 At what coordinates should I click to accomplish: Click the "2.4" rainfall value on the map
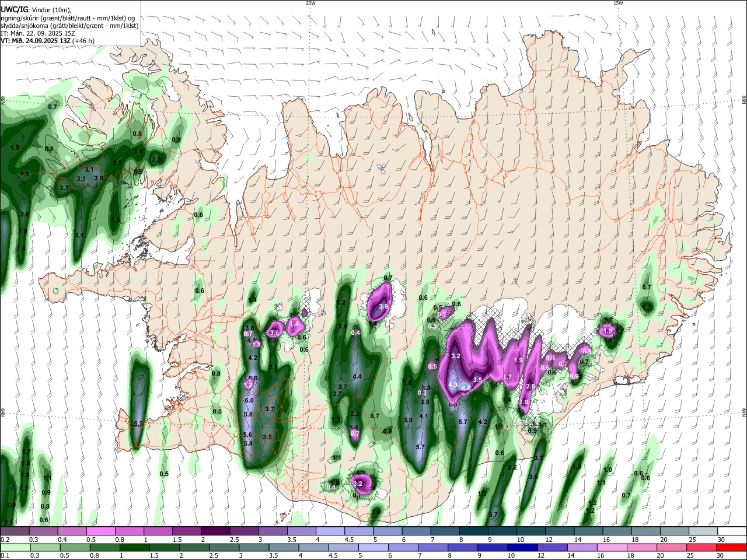tap(343, 326)
